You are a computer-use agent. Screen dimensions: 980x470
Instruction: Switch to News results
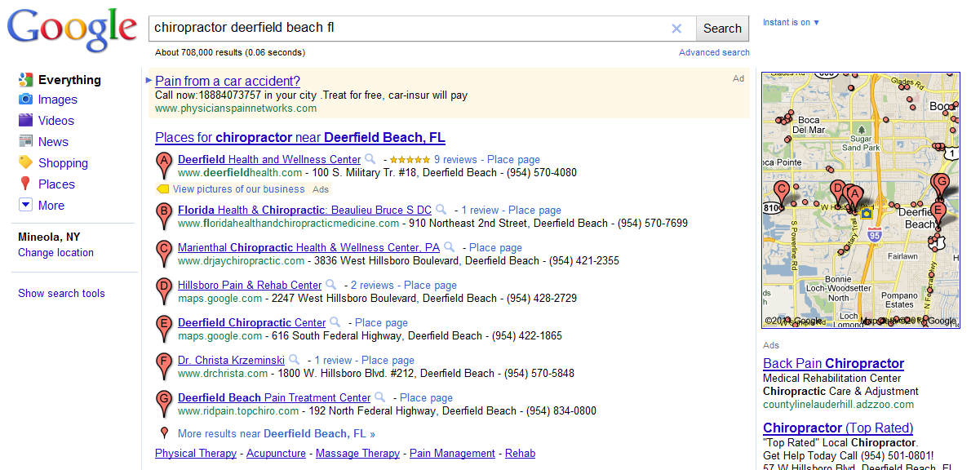(53, 142)
